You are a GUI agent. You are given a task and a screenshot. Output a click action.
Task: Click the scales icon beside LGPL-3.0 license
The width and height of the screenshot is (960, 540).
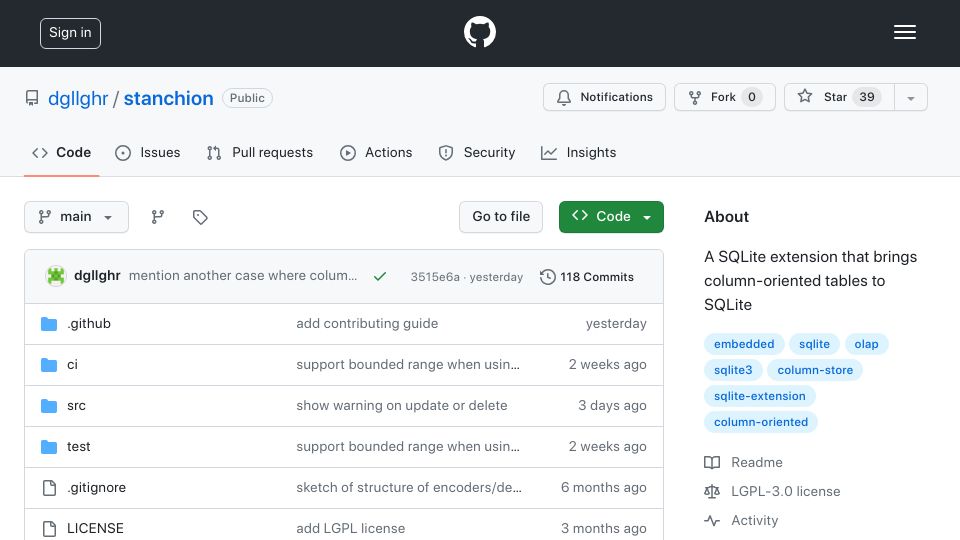coord(712,491)
